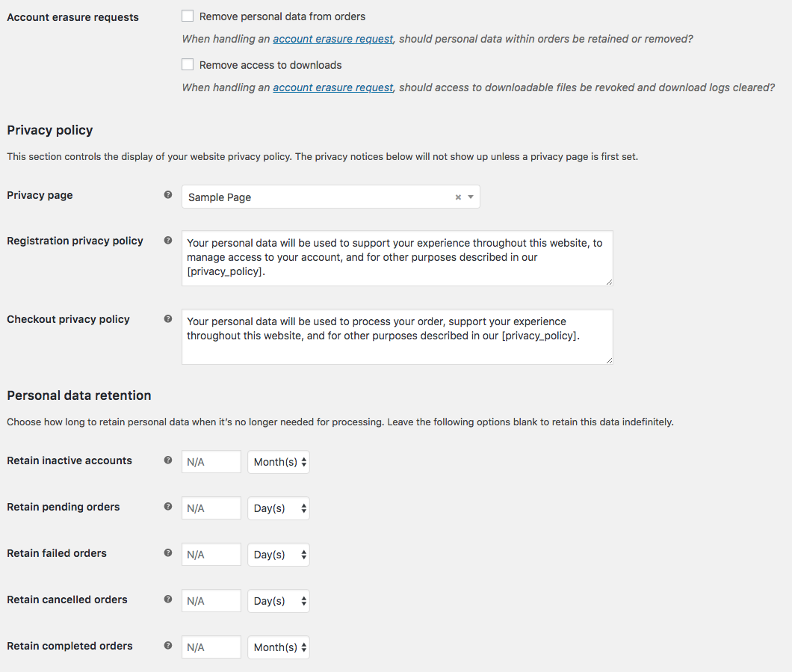Click the Checkout privacy policy text area

397,336
